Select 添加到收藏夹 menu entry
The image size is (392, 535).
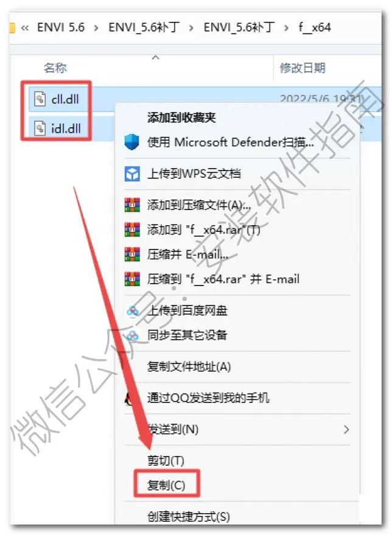181,117
